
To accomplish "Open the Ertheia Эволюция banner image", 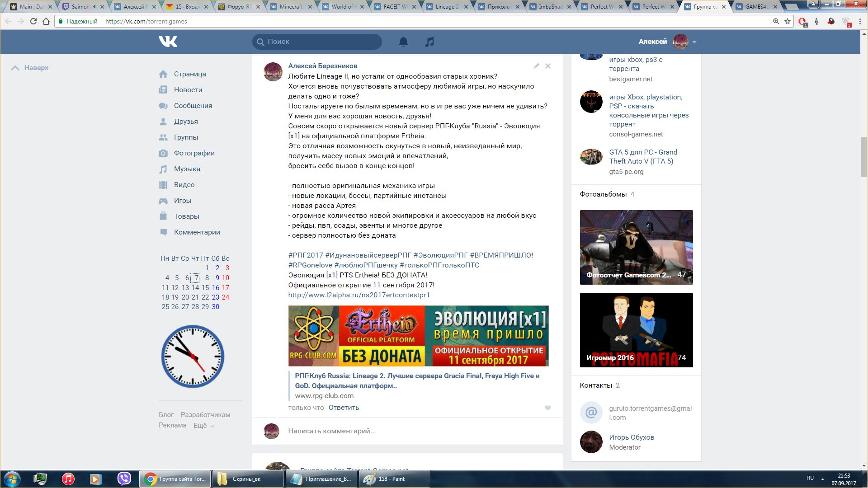I will click(418, 336).
